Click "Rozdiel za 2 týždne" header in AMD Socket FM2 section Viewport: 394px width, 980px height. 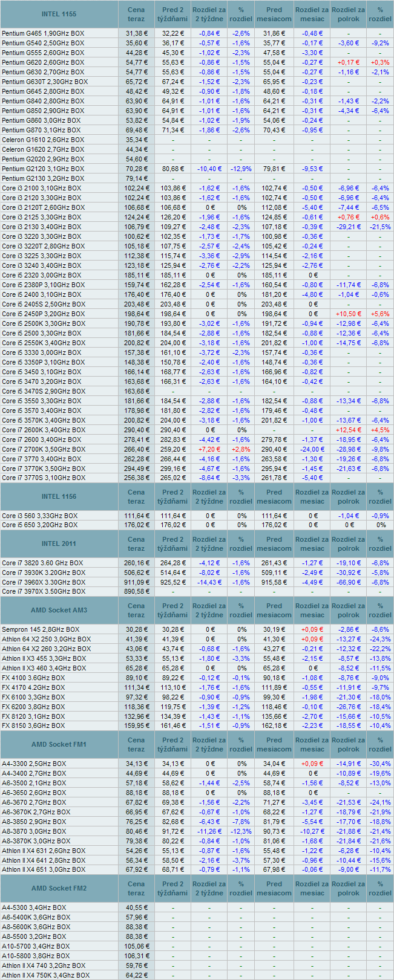209,888
